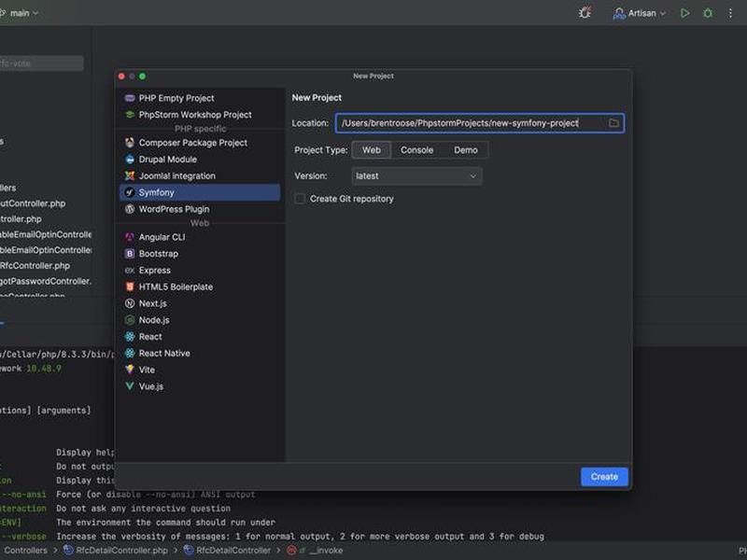
Task: Click the debug listener bug icon
Action: tap(585, 13)
